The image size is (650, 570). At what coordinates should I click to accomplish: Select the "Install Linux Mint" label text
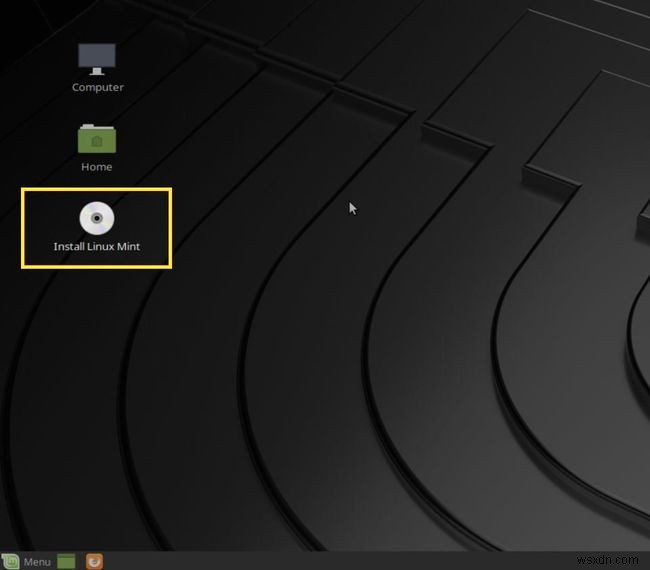97,246
